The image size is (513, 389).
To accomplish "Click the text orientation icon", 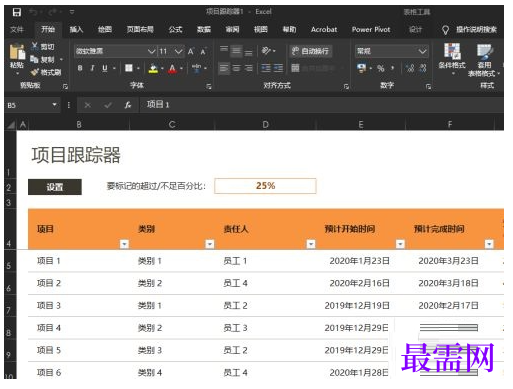I will 266,51.
